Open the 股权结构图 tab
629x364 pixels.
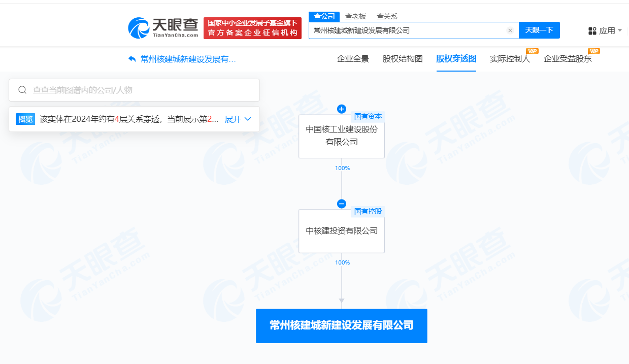(x=403, y=59)
